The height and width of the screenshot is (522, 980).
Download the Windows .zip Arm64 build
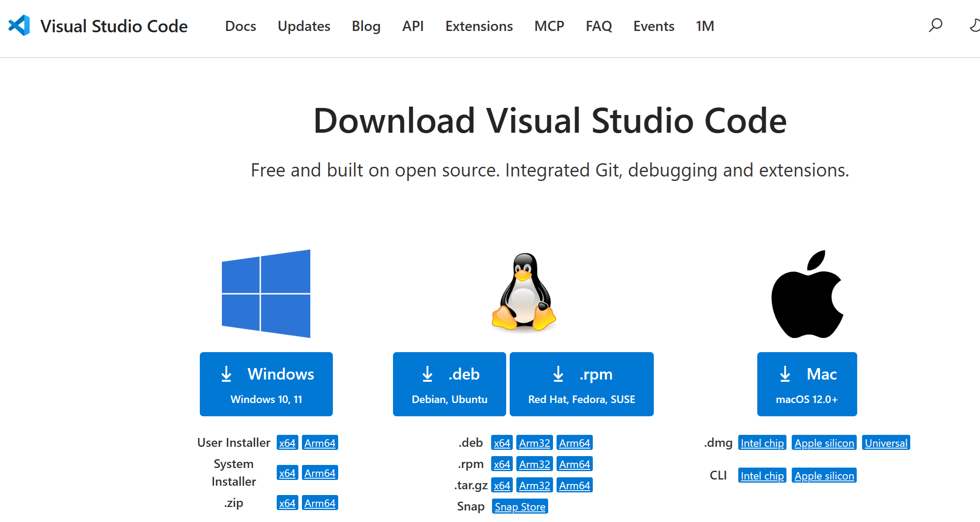tap(320, 503)
